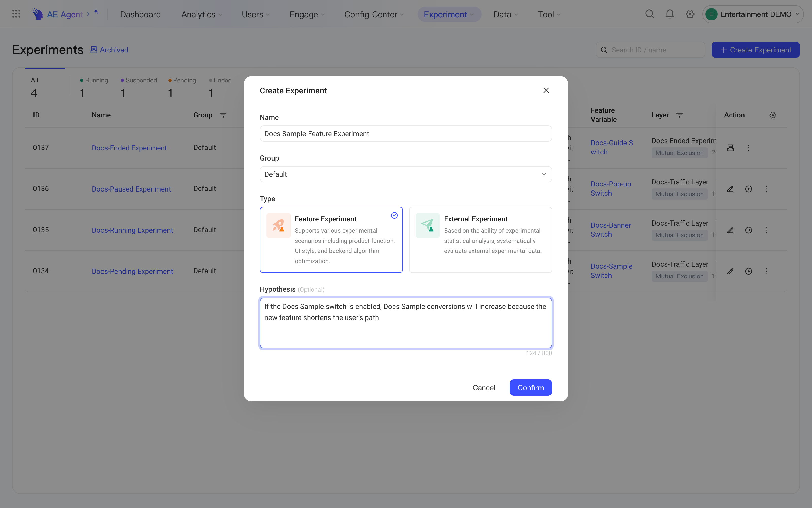Go to the Dashboard menu item
The height and width of the screenshot is (508, 812).
[140, 14]
